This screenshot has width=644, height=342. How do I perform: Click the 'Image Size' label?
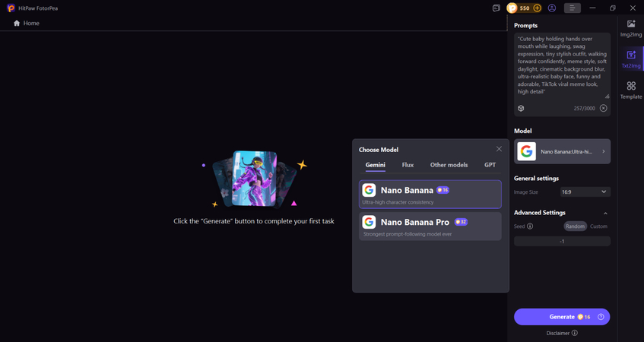point(525,192)
